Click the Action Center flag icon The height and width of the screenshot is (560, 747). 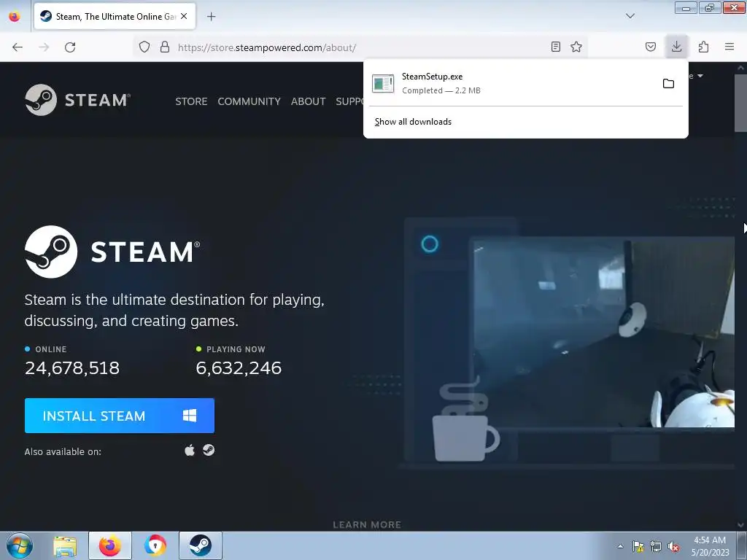pyautogui.click(x=638, y=546)
